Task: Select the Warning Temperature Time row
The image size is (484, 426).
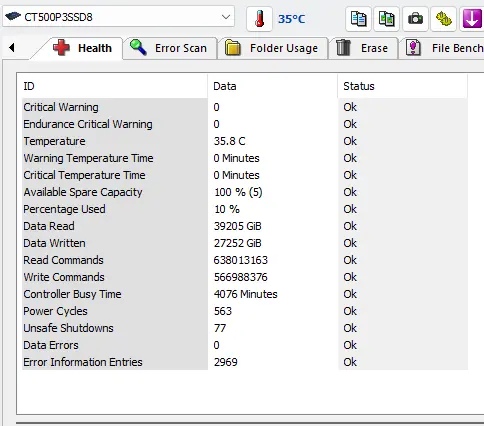Action: (x=245, y=158)
